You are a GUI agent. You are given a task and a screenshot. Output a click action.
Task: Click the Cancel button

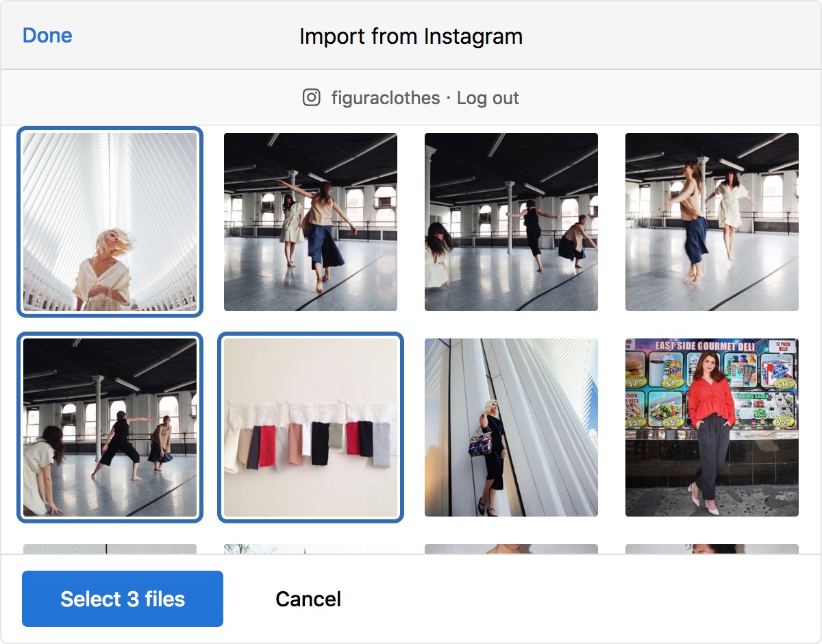tap(308, 599)
